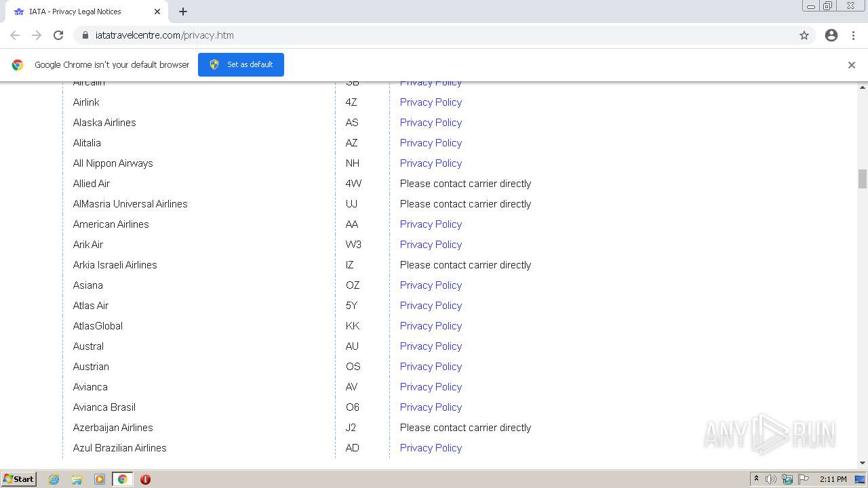Click the NH airline code
Screen dimensions: 868x488
coord(353,163)
